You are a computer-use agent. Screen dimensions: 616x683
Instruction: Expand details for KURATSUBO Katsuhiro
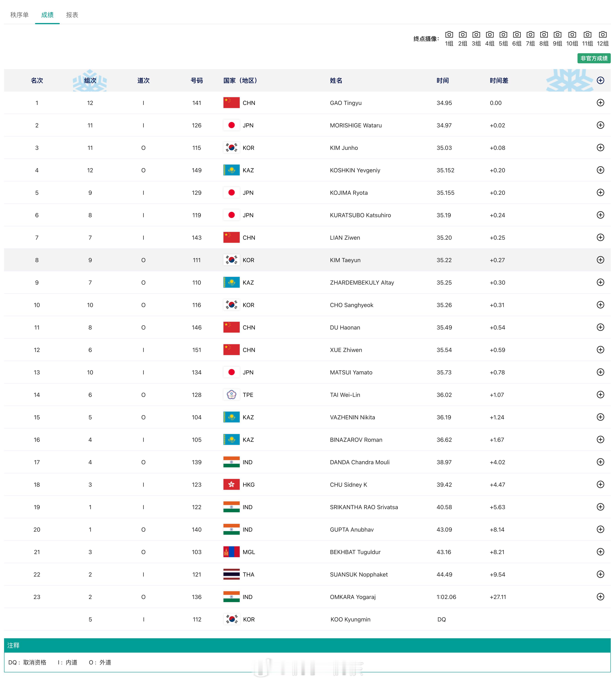(x=600, y=215)
